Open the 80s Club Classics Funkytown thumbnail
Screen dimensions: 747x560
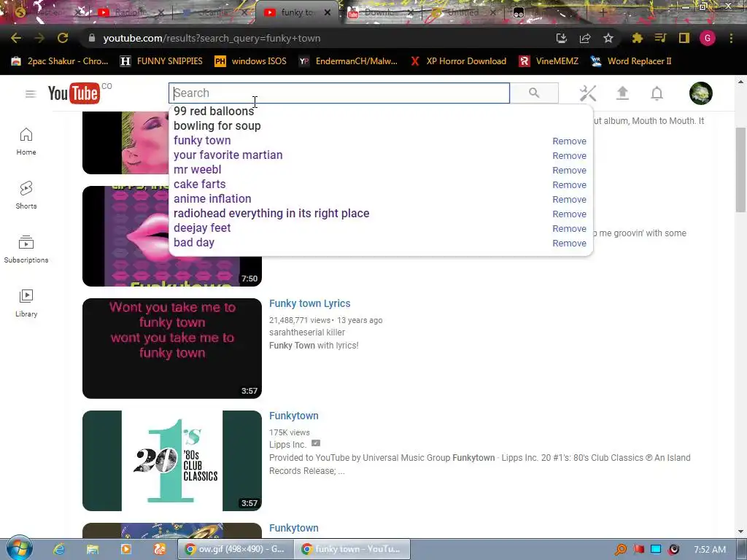172,461
